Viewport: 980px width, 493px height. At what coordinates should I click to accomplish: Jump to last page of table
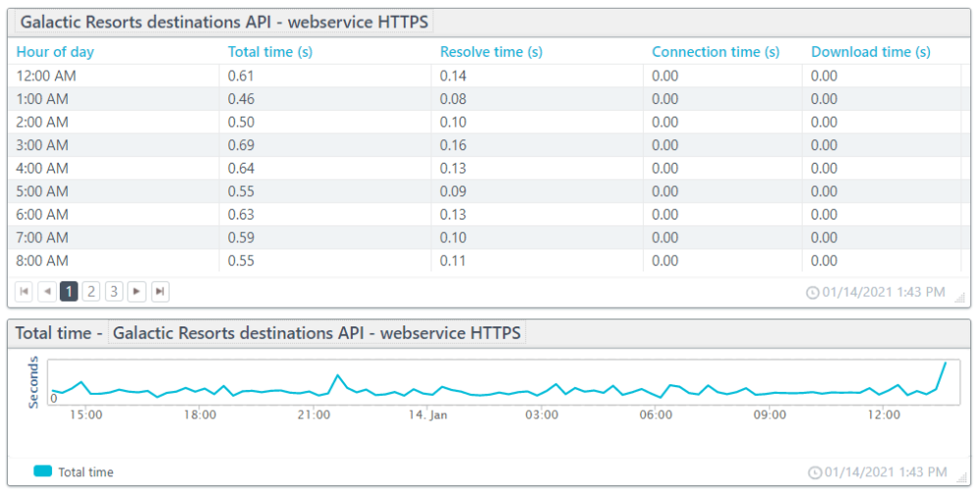[x=160, y=291]
